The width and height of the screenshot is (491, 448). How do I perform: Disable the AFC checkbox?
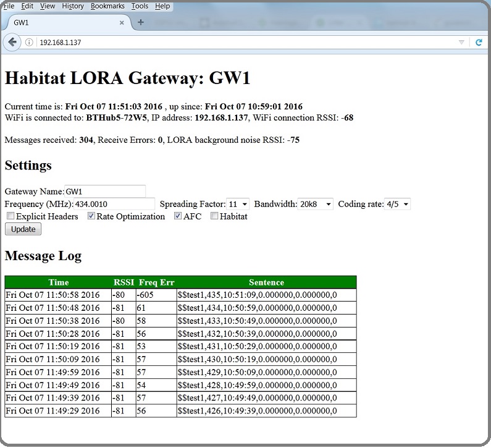click(x=178, y=216)
